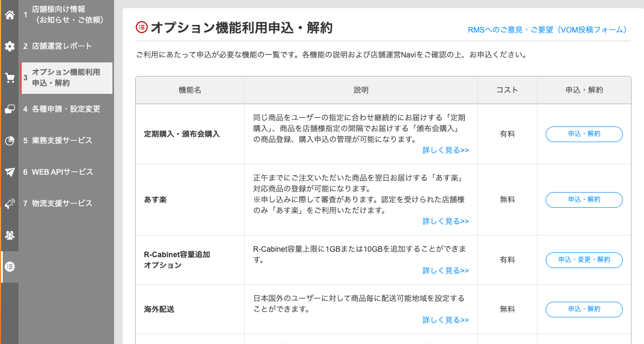The height and width of the screenshot is (344, 644).
Task: Open the megaphone sidebar icon
Action: 9,203
